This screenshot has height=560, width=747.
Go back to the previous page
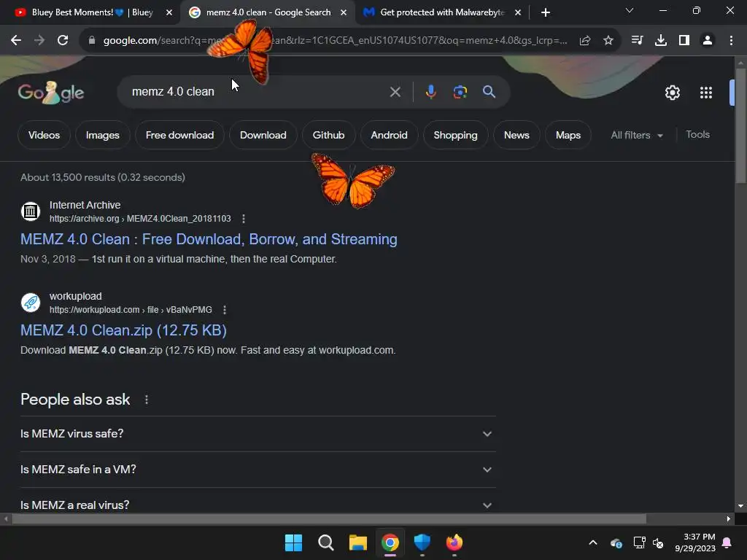(x=16, y=41)
